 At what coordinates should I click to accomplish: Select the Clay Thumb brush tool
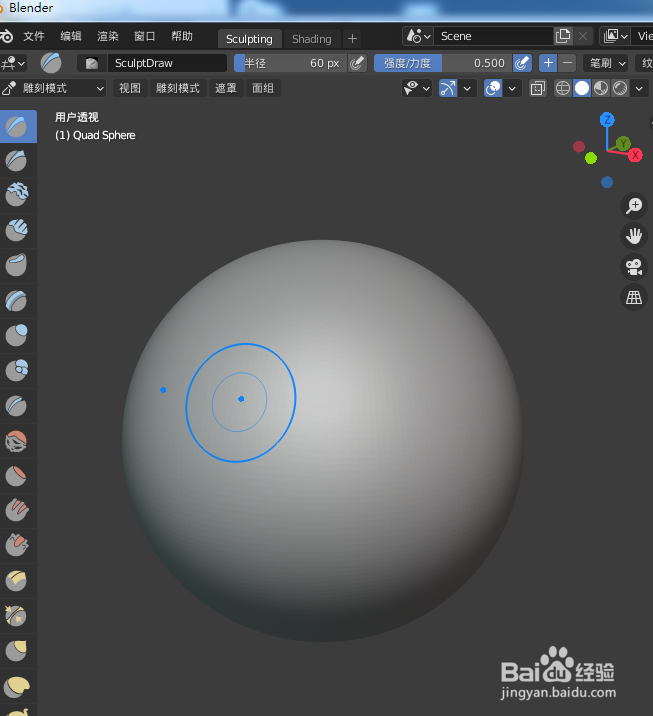pos(17,265)
